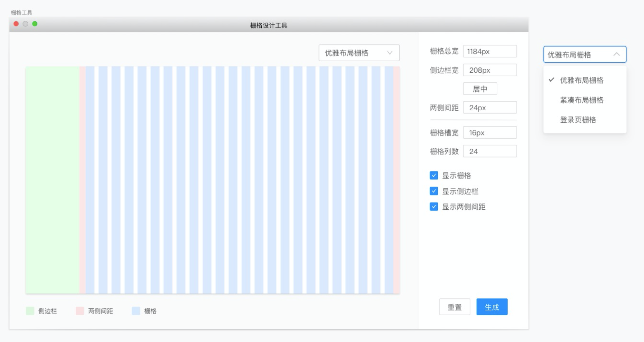Click the 居中 button

pyautogui.click(x=480, y=89)
